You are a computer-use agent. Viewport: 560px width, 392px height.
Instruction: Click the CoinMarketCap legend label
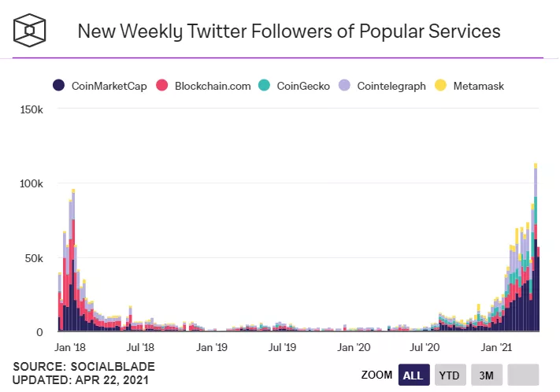tap(109, 86)
